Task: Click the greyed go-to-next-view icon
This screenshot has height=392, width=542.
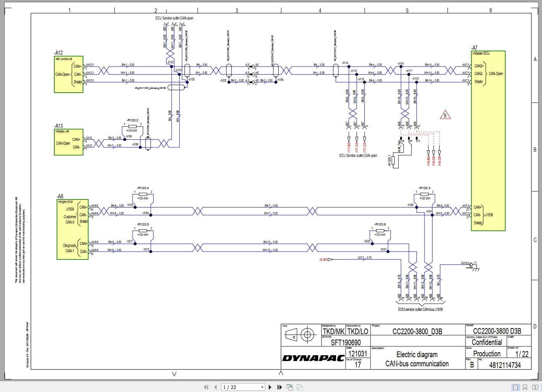Action: 300,387
